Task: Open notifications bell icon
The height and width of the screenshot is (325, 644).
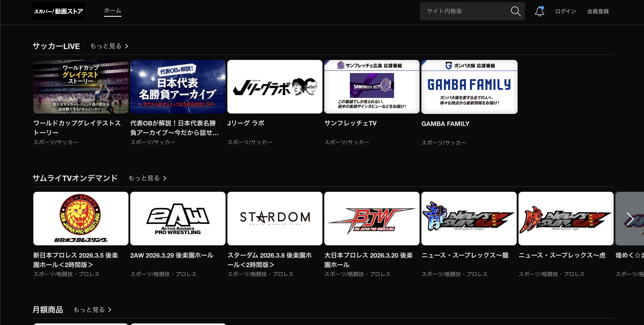Action: pyautogui.click(x=539, y=11)
